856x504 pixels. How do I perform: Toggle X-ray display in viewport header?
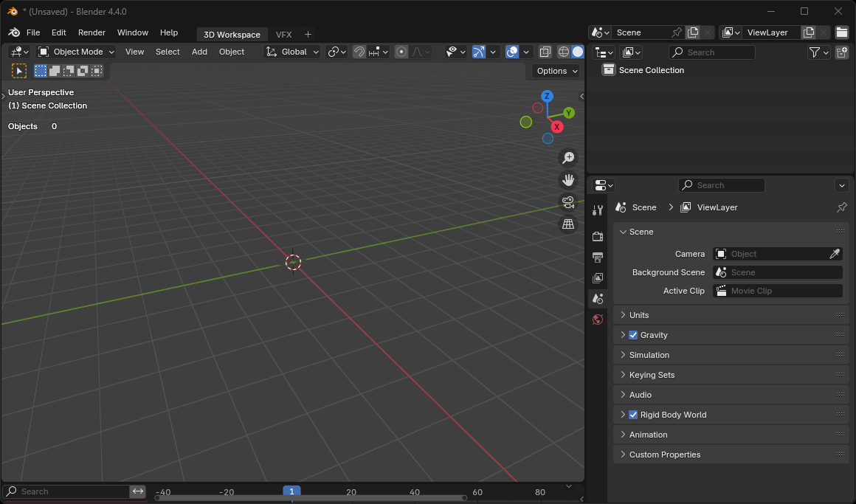click(x=545, y=52)
